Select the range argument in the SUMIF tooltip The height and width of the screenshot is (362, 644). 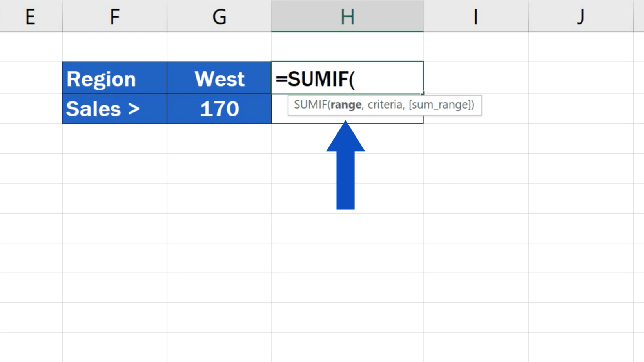coord(346,105)
